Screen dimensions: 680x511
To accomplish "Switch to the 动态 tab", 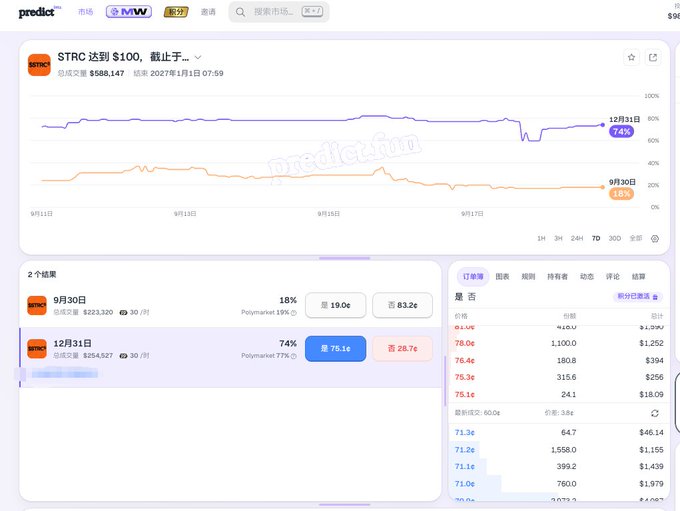I will 587,277.
